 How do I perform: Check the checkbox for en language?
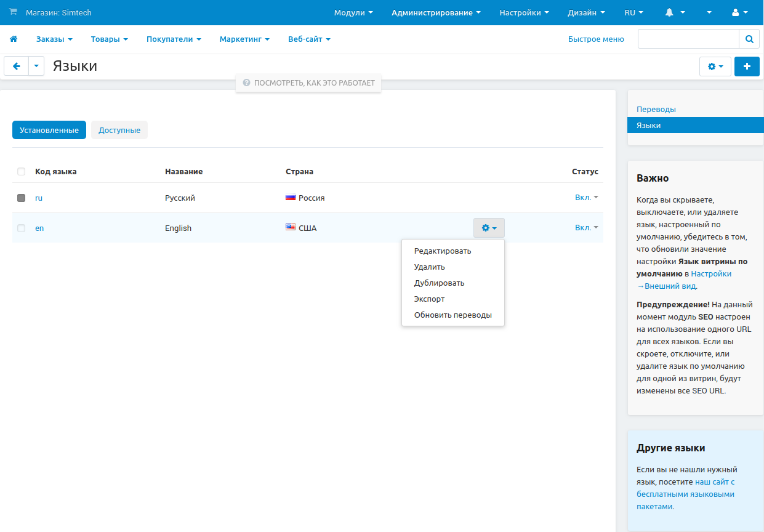[x=22, y=228]
